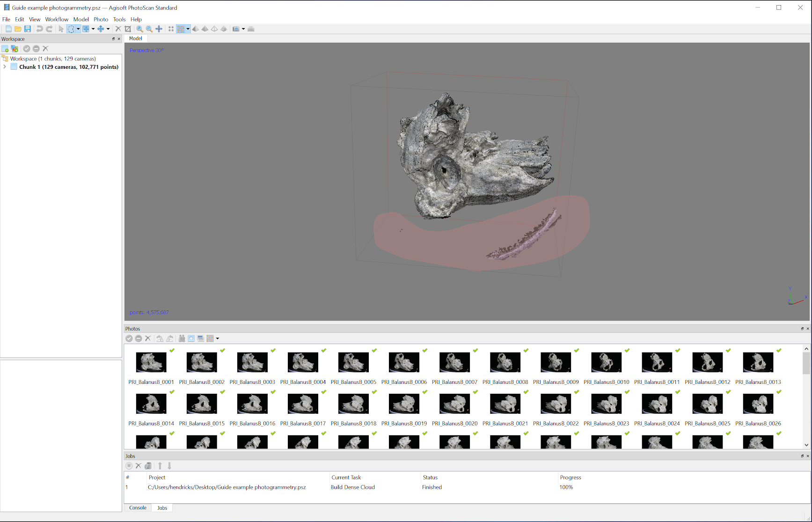Image resolution: width=812 pixels, height=522 pixels.
Task: Reset the model view
Action: tap(159, 29)
